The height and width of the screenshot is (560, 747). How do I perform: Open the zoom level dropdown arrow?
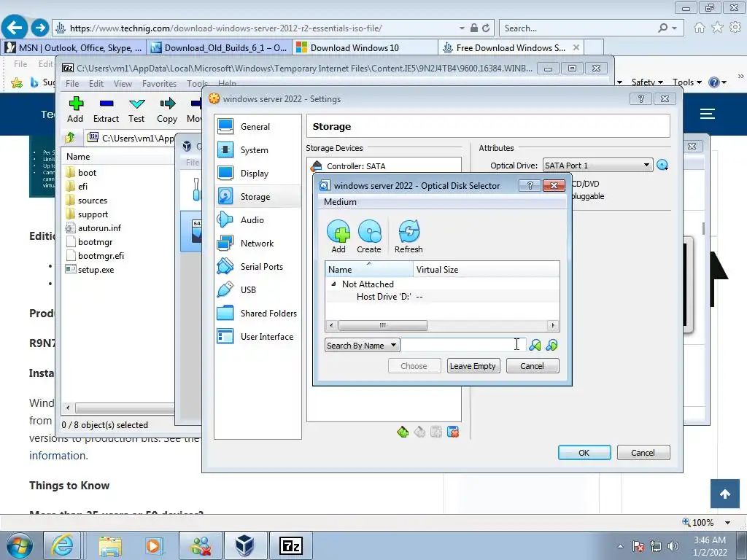coord(728,522)
